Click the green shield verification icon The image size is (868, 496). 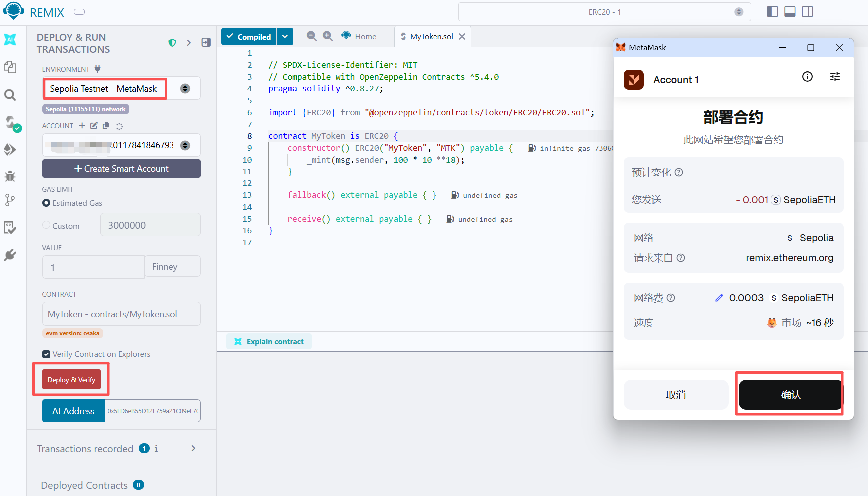pos(172,43)
